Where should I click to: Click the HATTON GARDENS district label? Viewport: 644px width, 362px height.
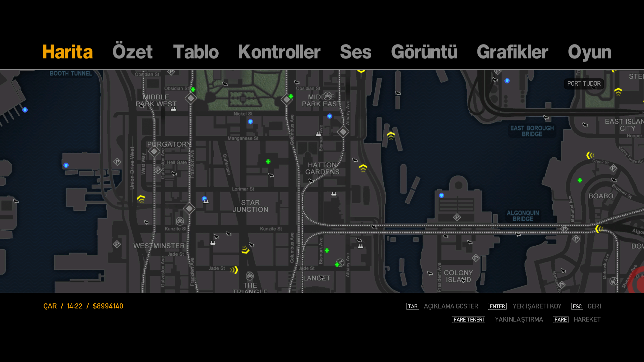[x=322, y=168]
